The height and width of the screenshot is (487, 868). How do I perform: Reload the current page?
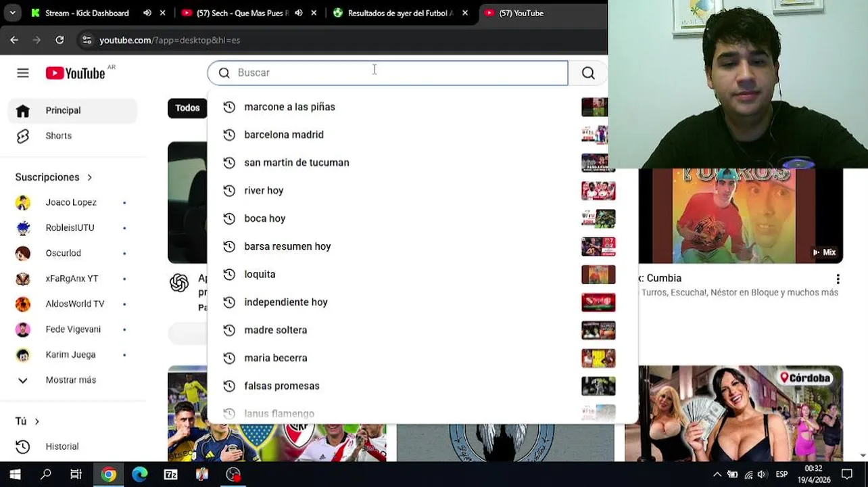point(59,40)
